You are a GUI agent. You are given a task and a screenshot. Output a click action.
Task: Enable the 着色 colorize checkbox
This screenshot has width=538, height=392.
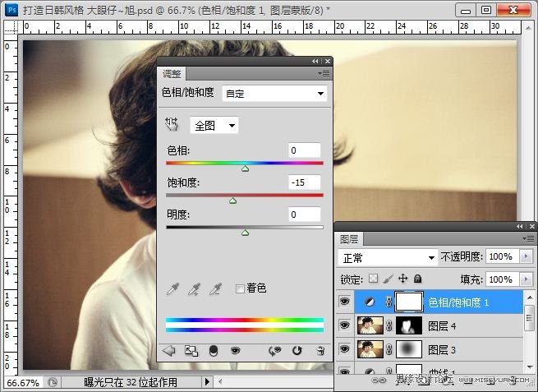[240, 288]
